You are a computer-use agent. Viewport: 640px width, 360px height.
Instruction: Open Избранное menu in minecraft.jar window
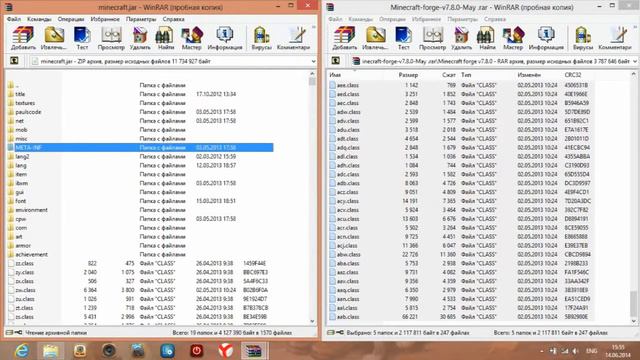pyautogui.click(x=105, y=19)
